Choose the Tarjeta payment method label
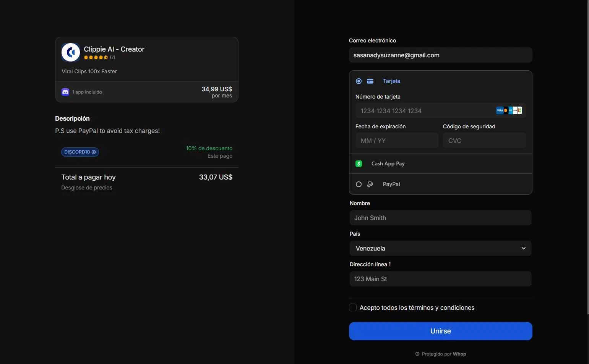 (391, 81)
